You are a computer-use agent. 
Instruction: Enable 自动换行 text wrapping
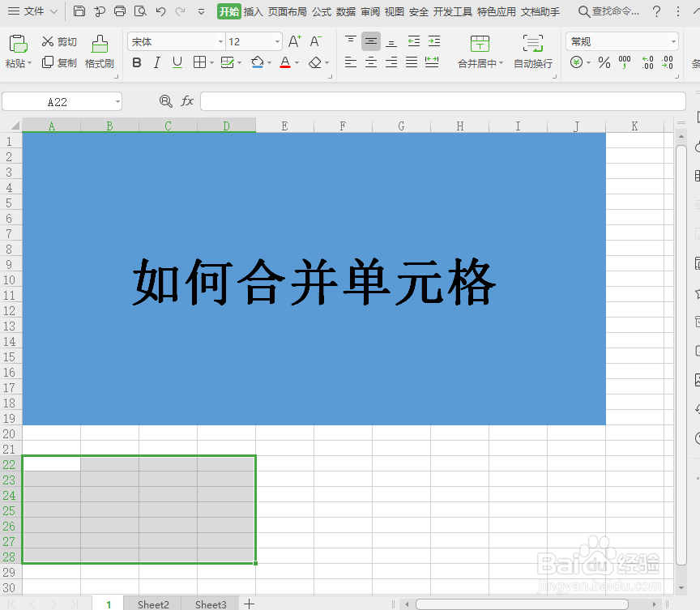[532, 52]
